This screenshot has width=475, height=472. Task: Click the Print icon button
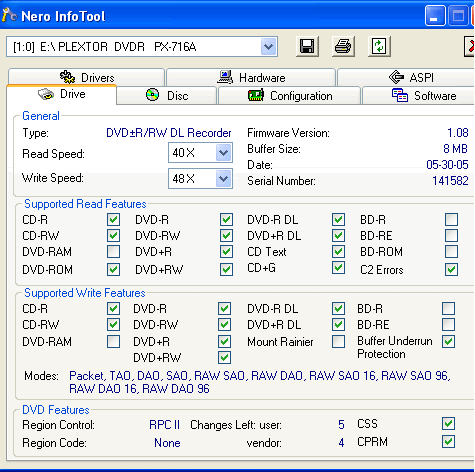343,46
